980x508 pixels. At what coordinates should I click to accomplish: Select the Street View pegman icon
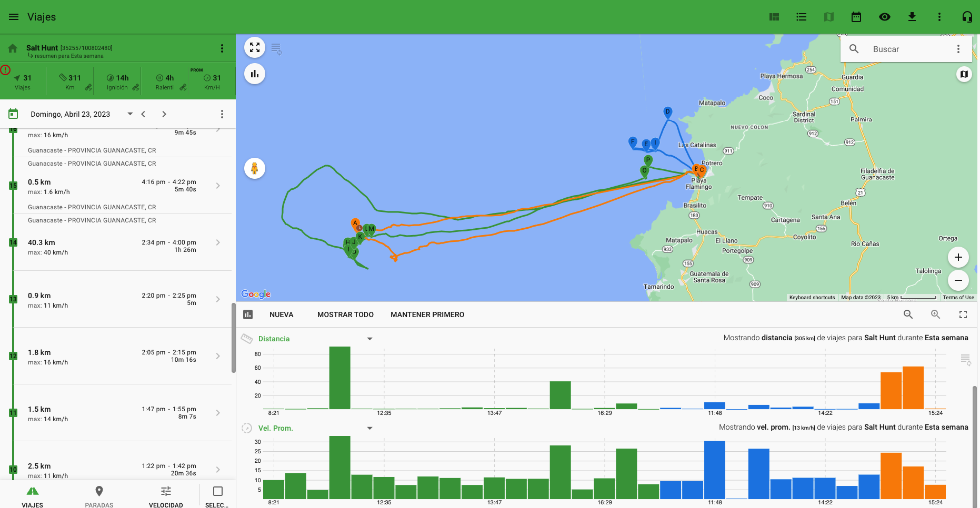(255, 168)
